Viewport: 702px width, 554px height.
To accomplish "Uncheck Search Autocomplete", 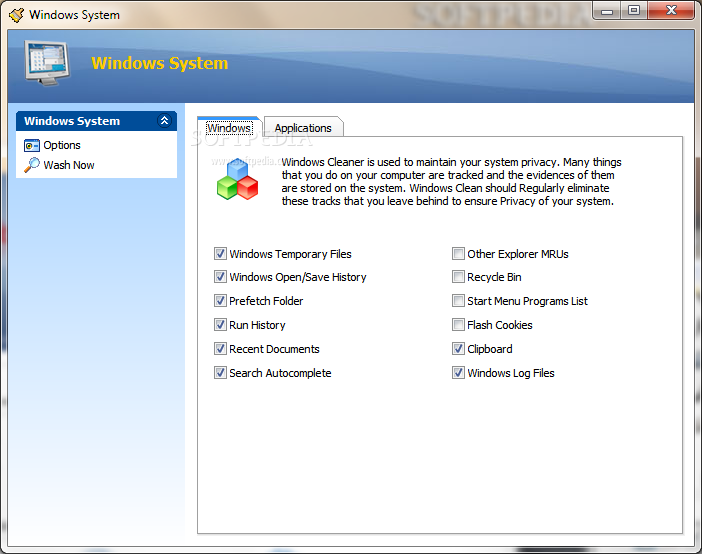I will [x=220, y=373].
